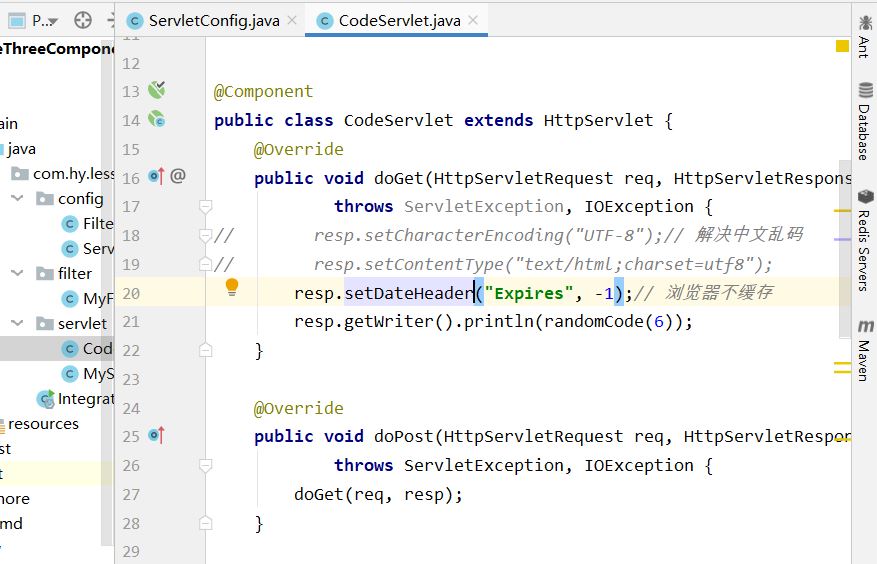Screen dimensions: 877x564
Task: Collapse the servlet folder in project tree
Action: pos(17,323)
